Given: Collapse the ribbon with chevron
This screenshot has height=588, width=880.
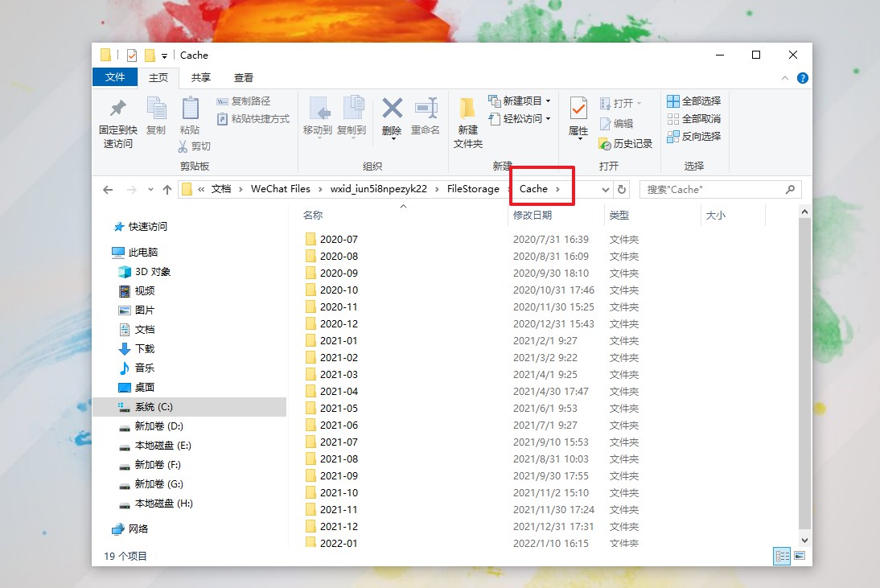Looking at the screenshot, I should click(784, 78).
